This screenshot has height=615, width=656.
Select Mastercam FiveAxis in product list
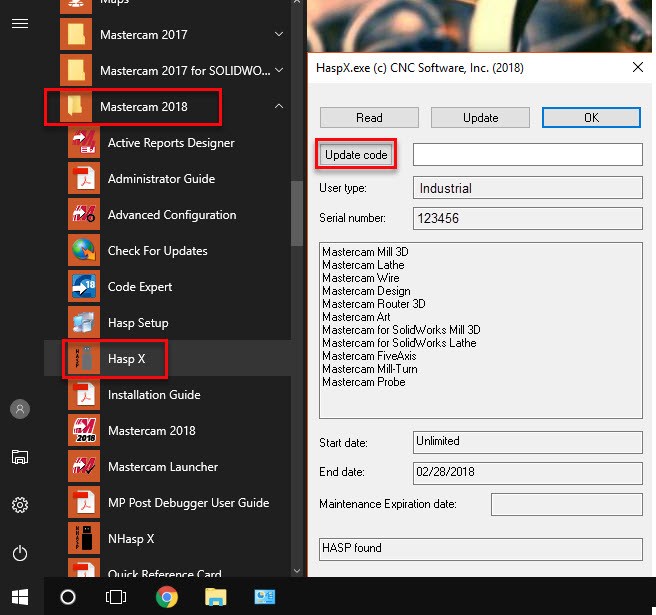[x=369, y=356]
